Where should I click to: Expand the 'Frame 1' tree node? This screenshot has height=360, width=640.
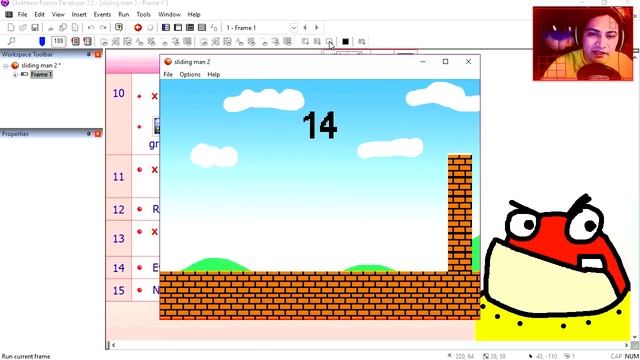coord(15,75)
